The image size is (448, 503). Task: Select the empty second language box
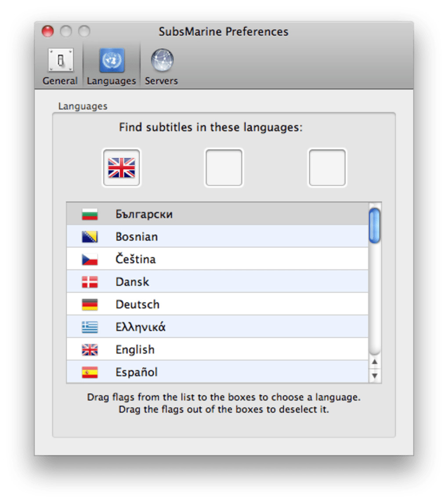[x=224, y=167]
